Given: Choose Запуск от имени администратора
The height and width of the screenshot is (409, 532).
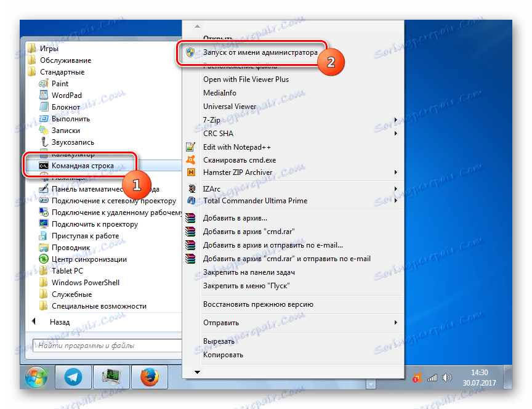Looking at the screenshot, I should pyautogui.click(x=260, y=52).
